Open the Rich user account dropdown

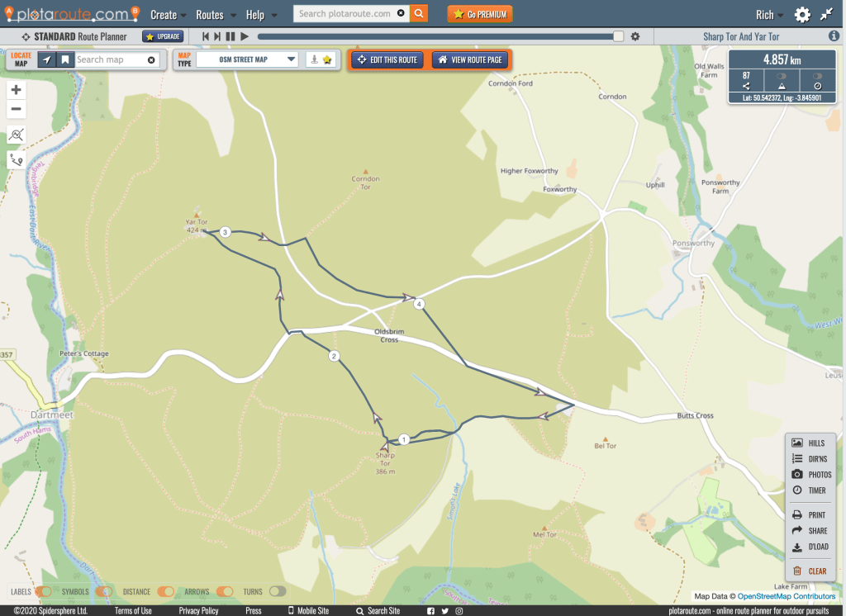[770, 15]
